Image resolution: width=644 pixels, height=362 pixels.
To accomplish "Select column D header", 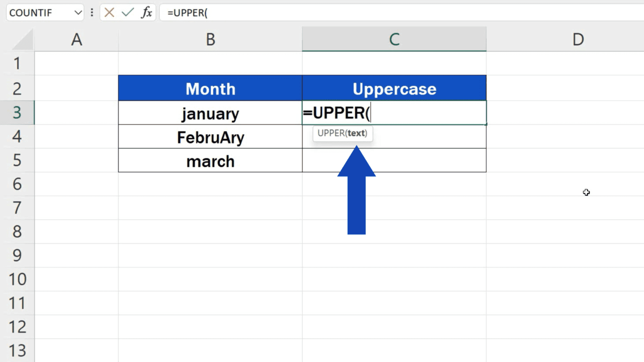I will pyautogui.click(x=578, y=39).
